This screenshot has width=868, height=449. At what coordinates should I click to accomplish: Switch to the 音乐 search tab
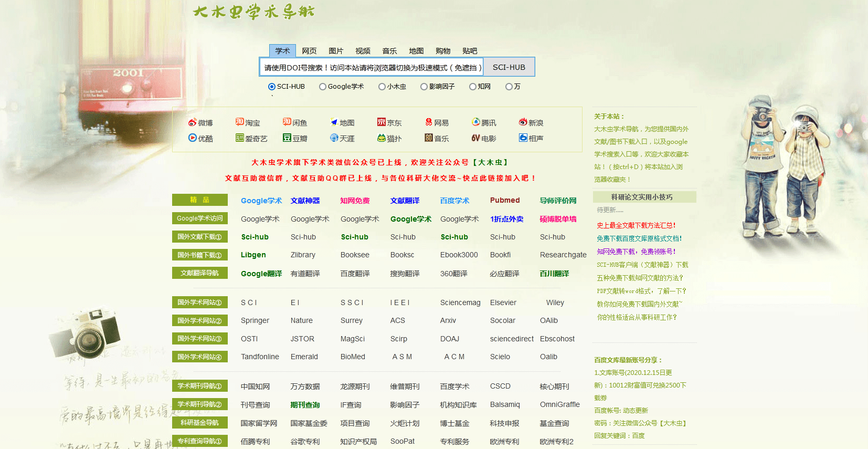(389, 50)
